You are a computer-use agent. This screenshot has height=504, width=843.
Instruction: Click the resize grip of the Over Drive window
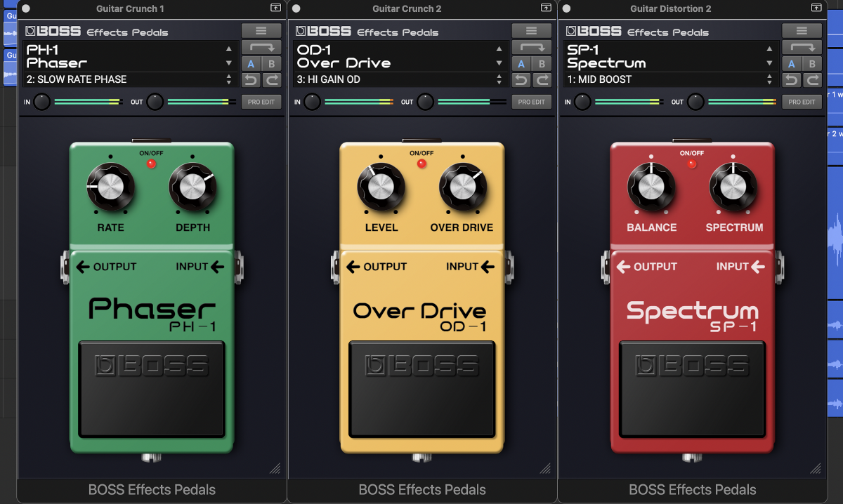point(546,468)
